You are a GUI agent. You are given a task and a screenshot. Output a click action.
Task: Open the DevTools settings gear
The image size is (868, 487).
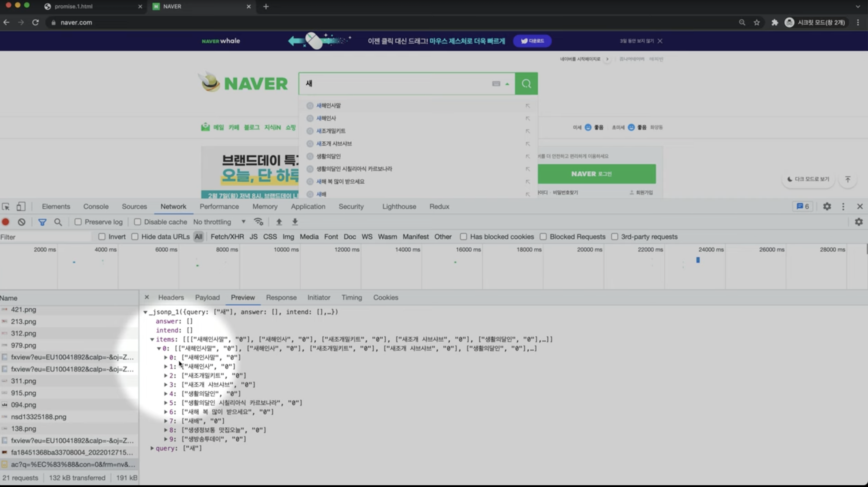tap(827, 207)
